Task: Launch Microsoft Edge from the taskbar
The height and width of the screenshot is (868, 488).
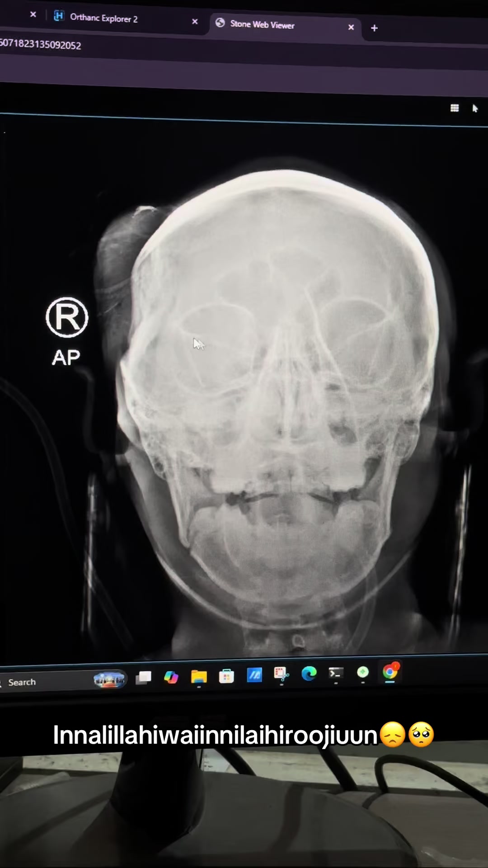Action: click(x=309, y=674)
